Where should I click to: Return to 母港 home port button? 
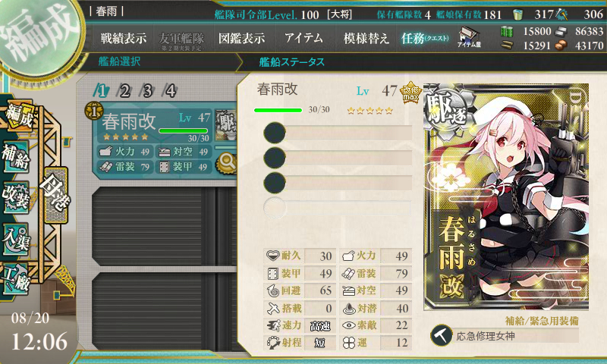coord(56,196)
